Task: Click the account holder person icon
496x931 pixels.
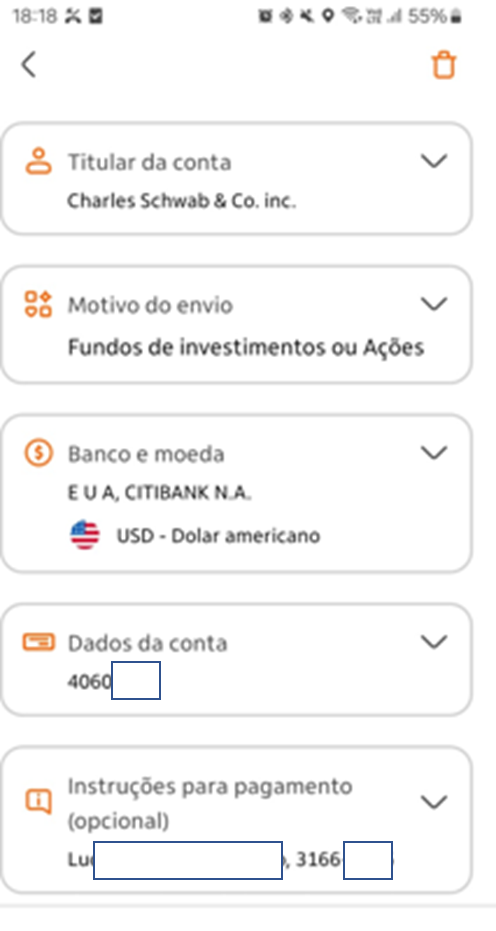Action: pos(39,162)
